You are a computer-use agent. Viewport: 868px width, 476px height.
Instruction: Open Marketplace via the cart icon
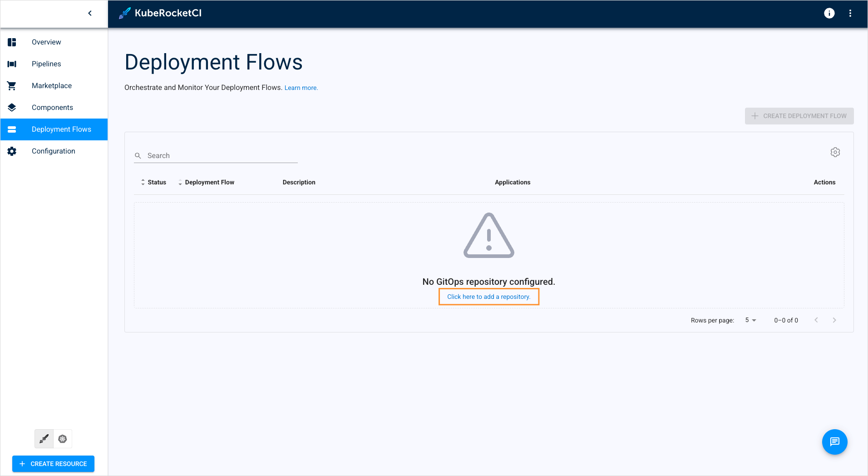(11, 85)
